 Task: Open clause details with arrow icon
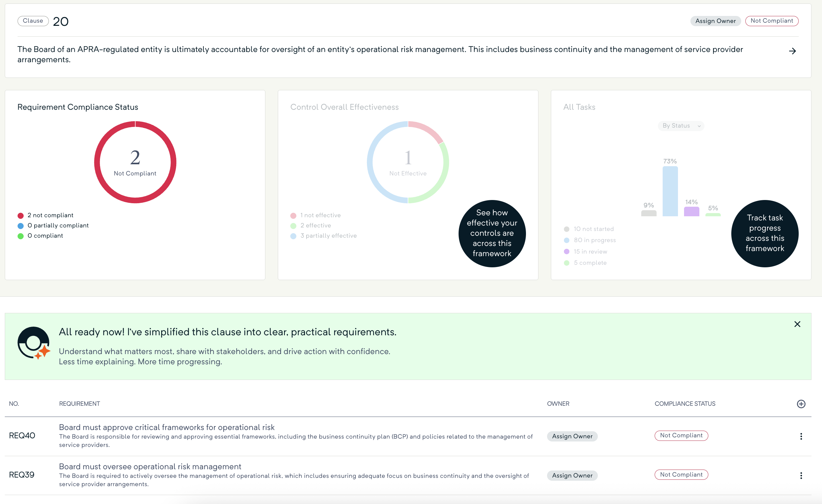[x=792, y=51]
